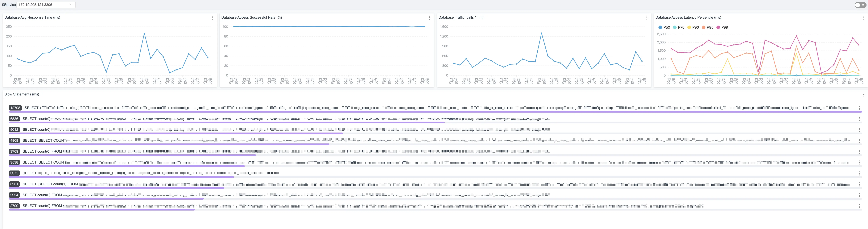Hide the P90 series via its legend entry
The height and width of the screenshot is (229, 868).
click(693, 28)
